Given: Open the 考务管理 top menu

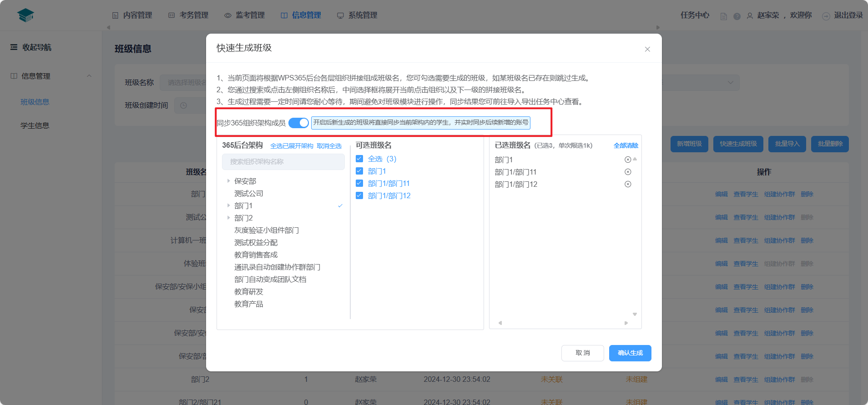Looking at the screenshot, I should (x=188, y=15).
